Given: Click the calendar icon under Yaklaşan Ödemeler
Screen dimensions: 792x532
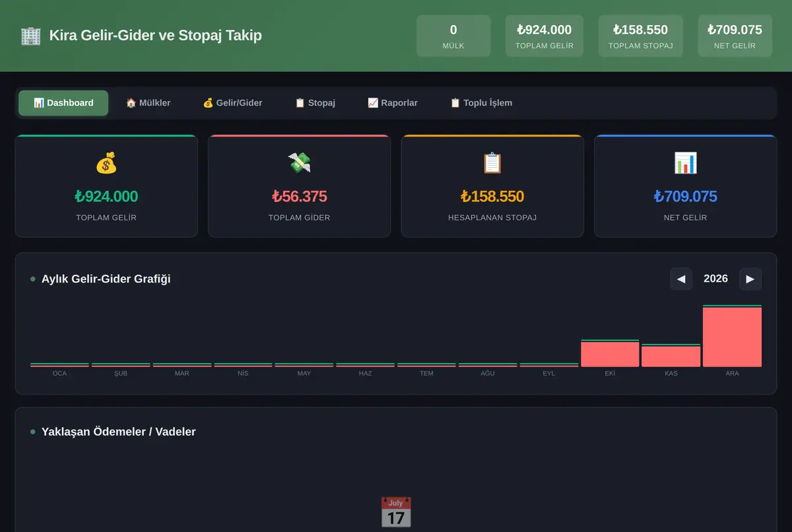Looking at the screenshot, I should point(396,512).
